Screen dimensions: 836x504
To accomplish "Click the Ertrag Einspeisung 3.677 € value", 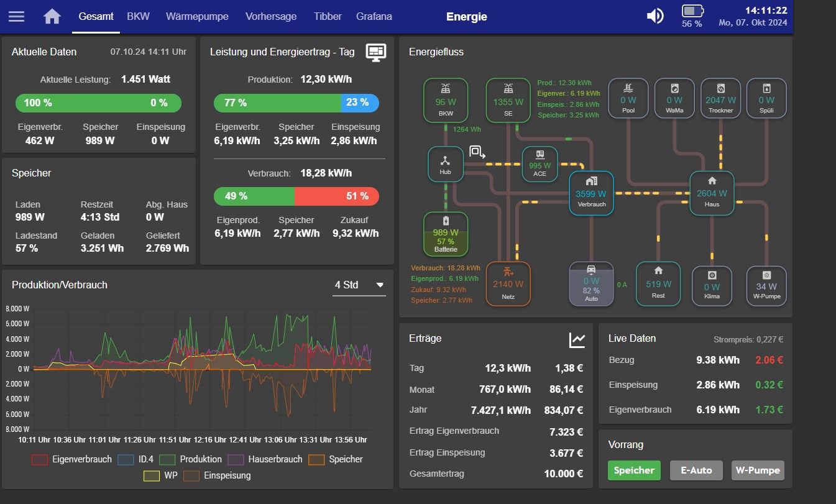I will (x=566, y=453).
